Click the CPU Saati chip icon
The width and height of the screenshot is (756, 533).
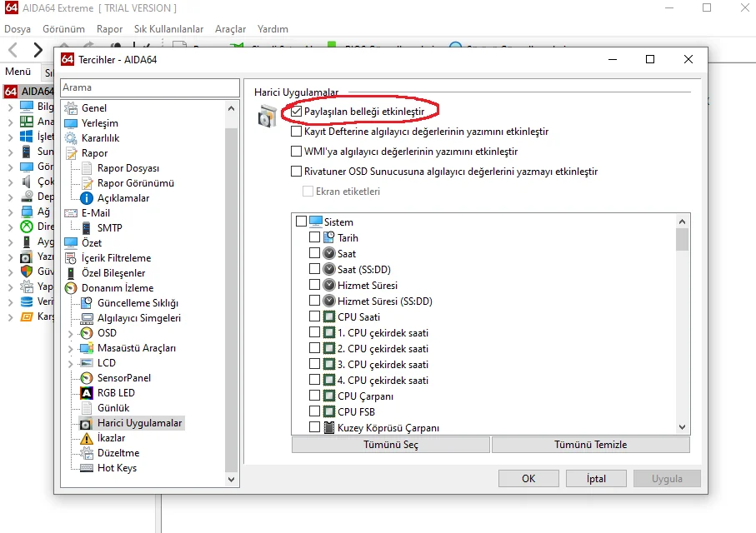pos(329,316)
